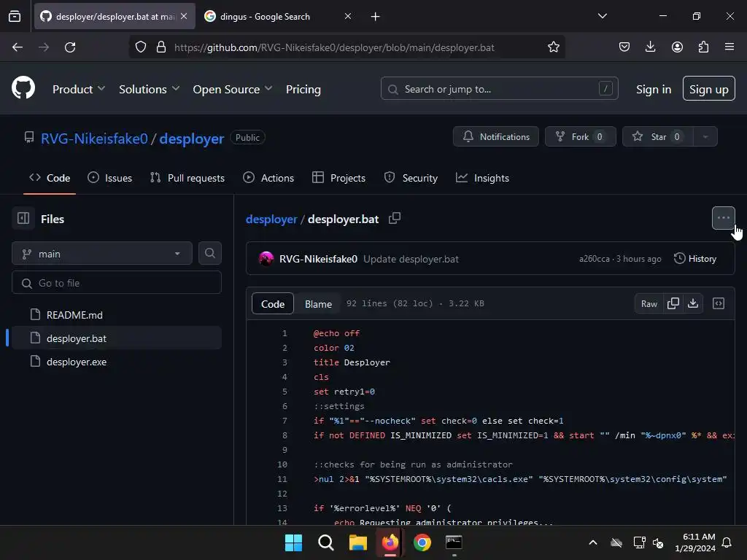Search this repository magnifier button
Image resolution: width=747 pixels, height=560 pixels.
[209, 253]
